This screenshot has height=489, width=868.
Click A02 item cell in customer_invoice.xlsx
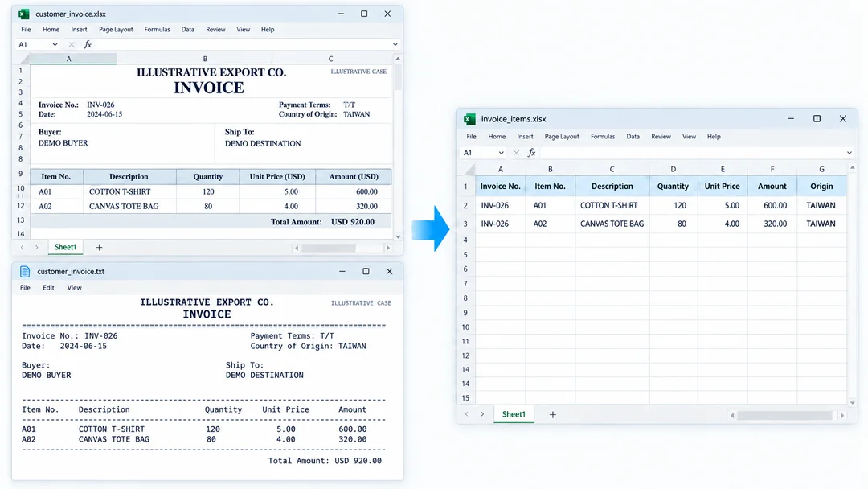[56, 206]
